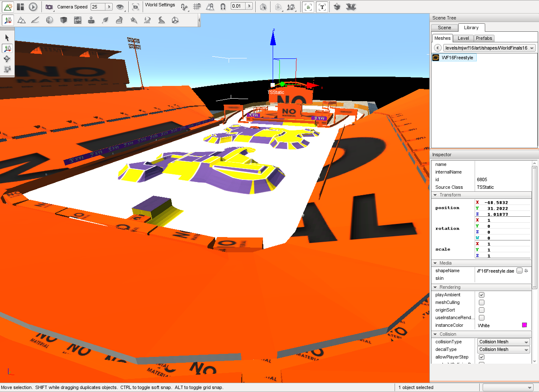
Task: Open the collisionType dropdown
Action: point(503,342)
